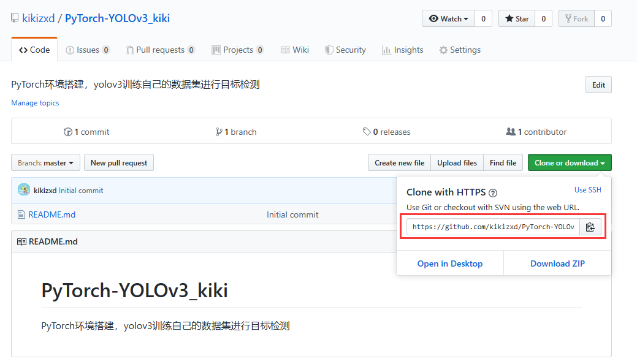Switch cloning method with Use SSH
Image resolution: width=637 pixels, height=364 pixels.
click(587, 190)
